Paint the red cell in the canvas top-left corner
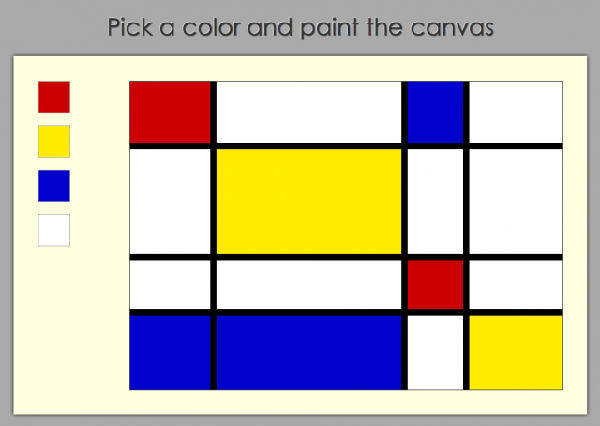 [x=169, y=111]
